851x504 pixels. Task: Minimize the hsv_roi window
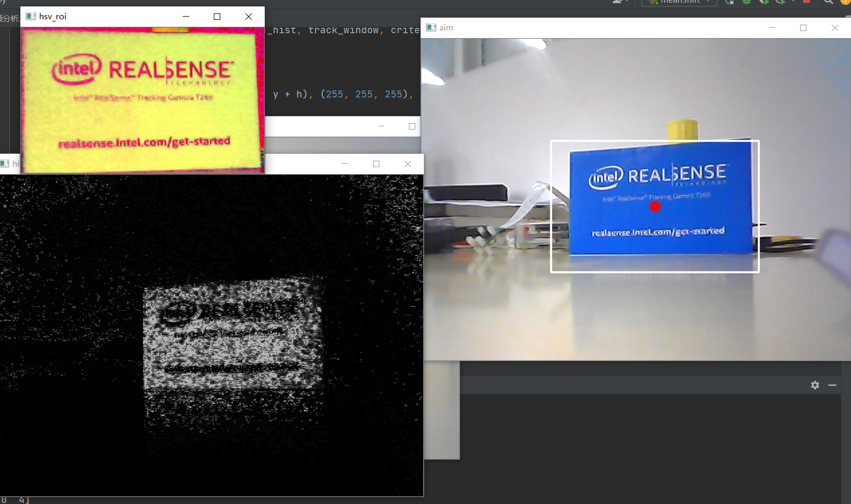(186, 16)
